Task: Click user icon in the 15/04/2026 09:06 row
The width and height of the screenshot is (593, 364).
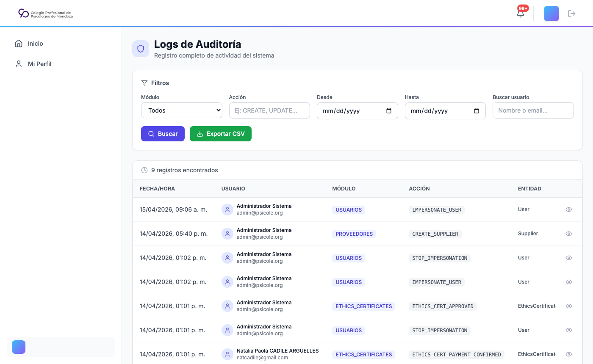Action: [x=227, y=210]
